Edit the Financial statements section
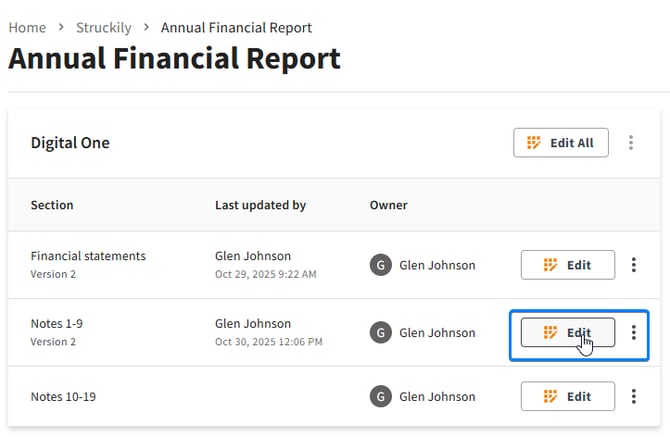 pyautogui.click(x=567, y=265)
